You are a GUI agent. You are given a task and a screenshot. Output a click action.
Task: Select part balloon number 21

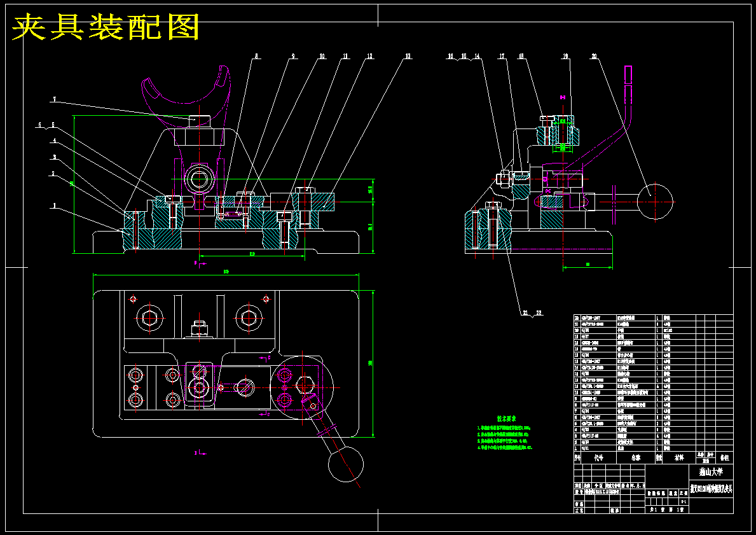pos(525,313)
